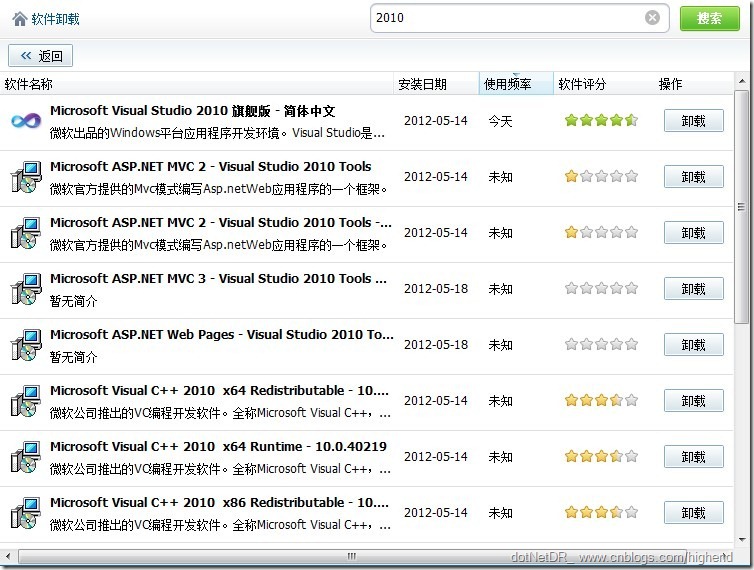This screenshot has height=570, width=754.
Task: Click the installer icon of the second ASP.NET MVC 2 Tools entry
Action: click(x=26, y=233)
